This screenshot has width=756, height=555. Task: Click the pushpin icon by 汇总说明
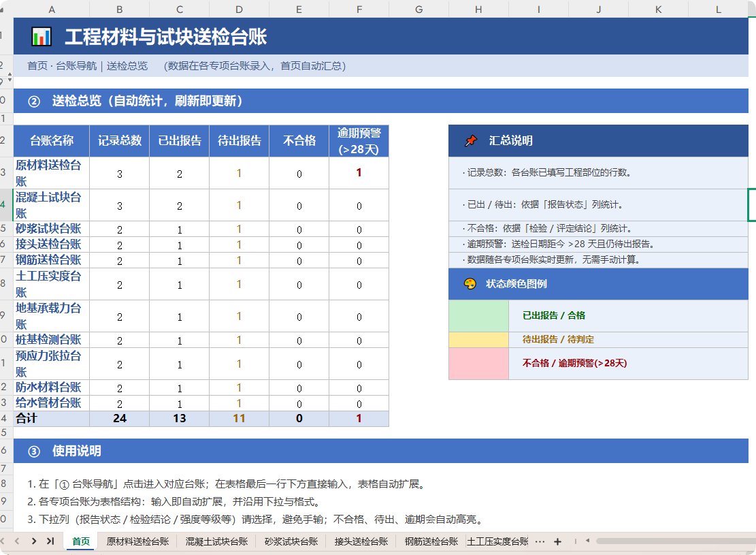(x=471, y=140)
